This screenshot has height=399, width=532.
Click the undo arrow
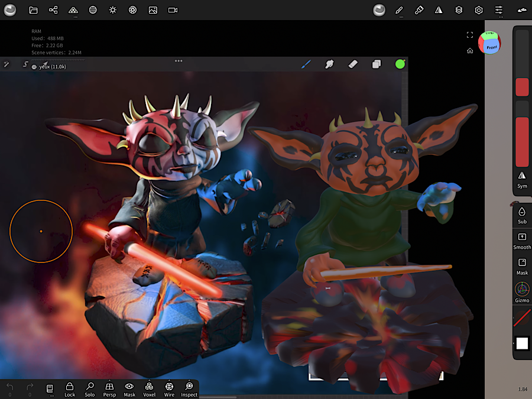pyautogui.click(x=10, y=387)
